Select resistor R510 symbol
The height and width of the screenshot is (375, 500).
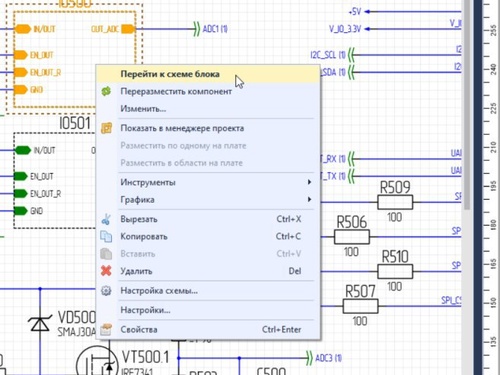[395, 272]
